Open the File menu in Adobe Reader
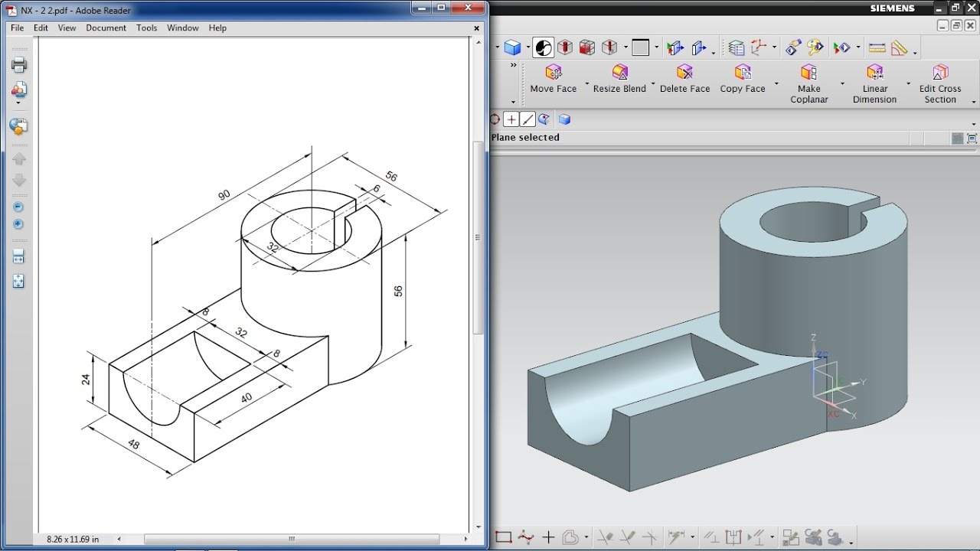Screen dimensions: 980x551 (x=17, y=28)
